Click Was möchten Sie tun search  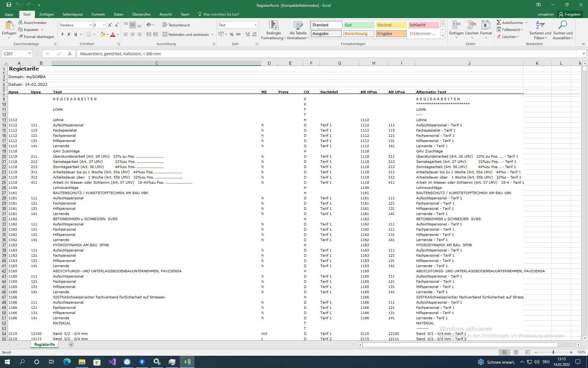pos(218,14)
